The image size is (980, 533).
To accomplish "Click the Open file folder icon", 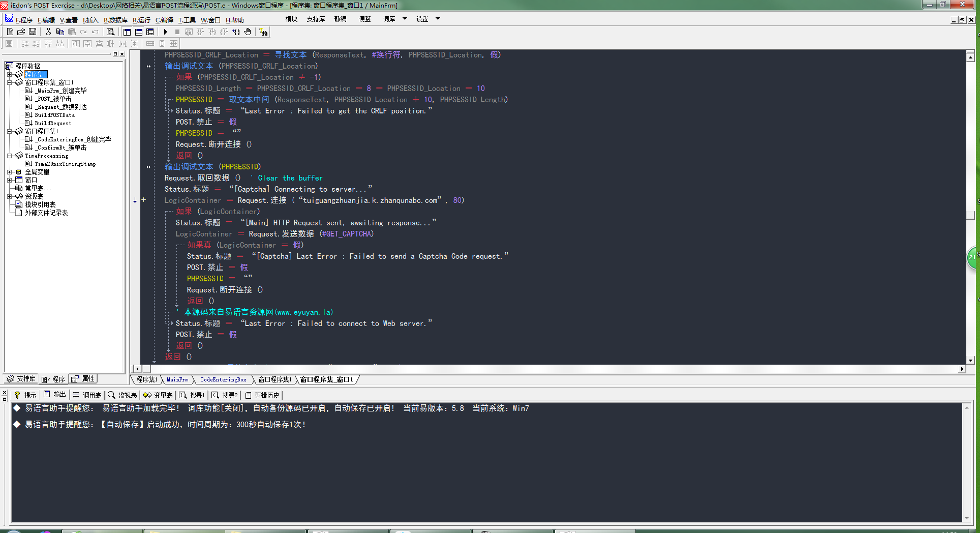I will pos(21,32).
